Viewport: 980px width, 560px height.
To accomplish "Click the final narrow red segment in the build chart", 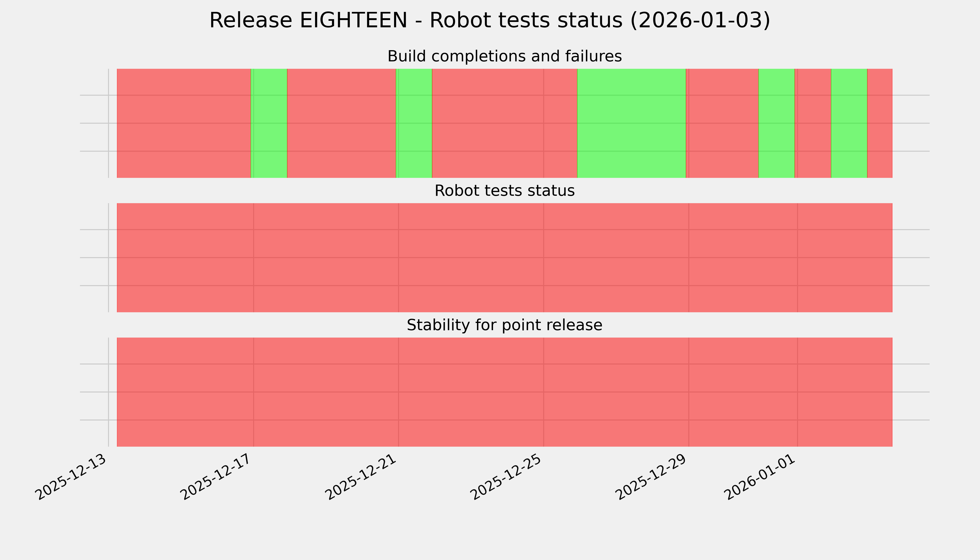I will pyautogui.click(x=880, y=123).
